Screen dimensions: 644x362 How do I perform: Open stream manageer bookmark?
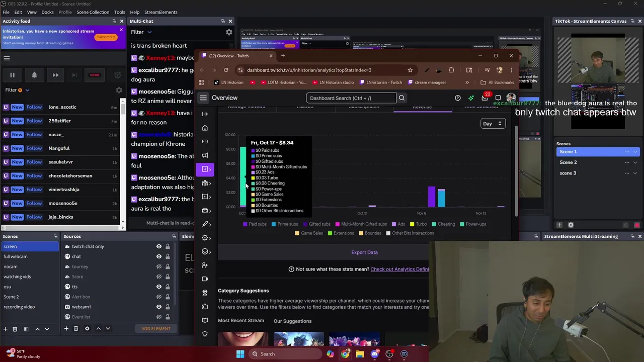pos(427,82)
